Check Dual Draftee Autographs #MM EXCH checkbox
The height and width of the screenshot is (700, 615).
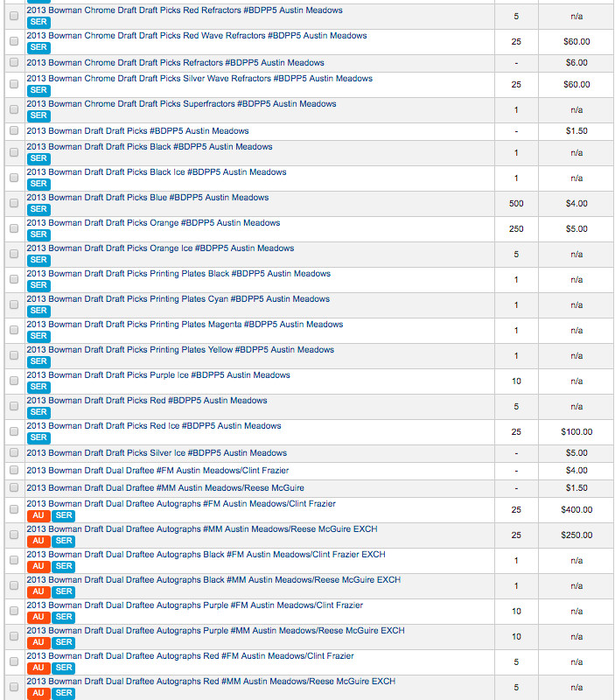(14, 535)
